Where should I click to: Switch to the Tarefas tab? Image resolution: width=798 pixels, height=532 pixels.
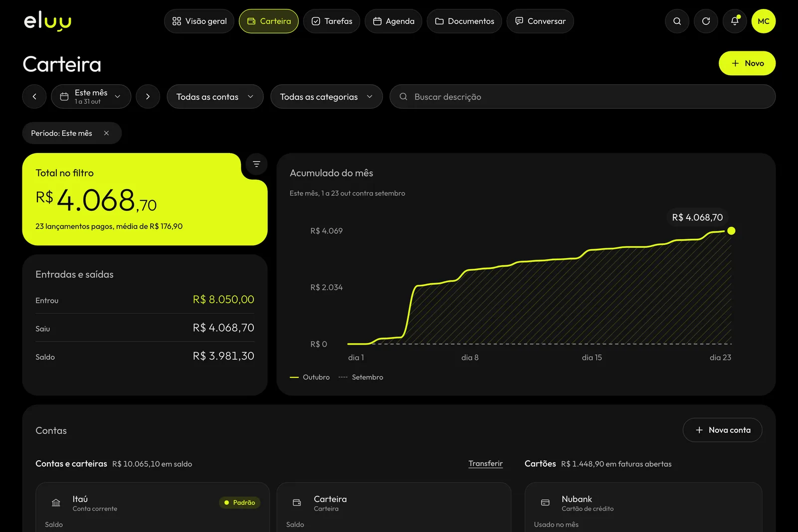tap(332, 21)
